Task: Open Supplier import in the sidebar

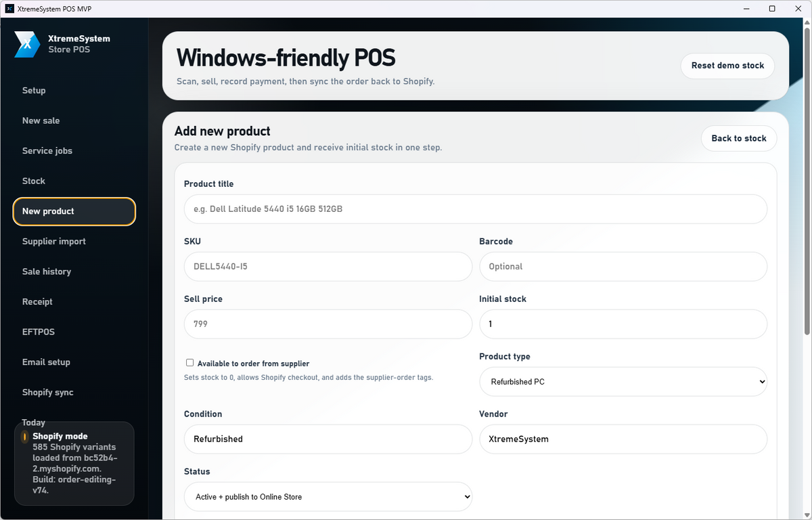Action: coord(74,242)
